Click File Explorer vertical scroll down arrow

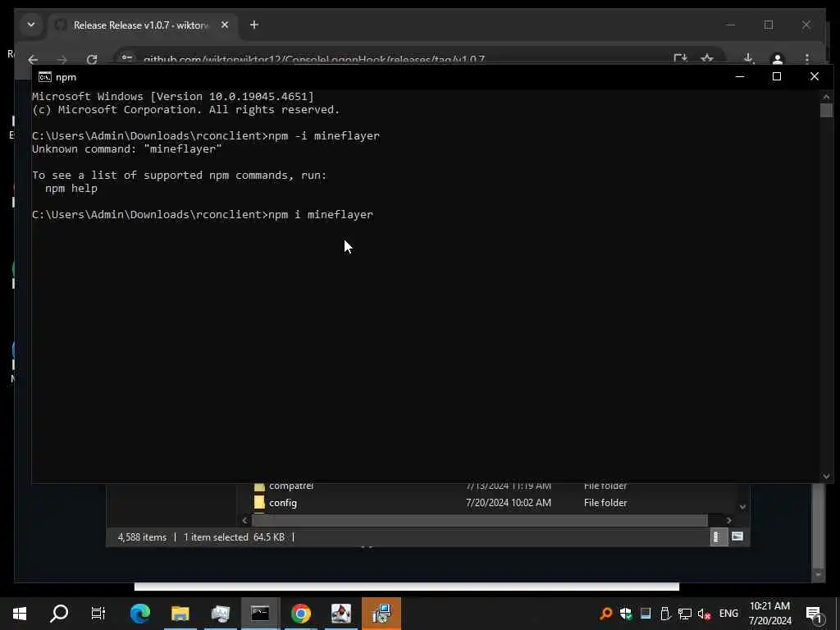742,506
